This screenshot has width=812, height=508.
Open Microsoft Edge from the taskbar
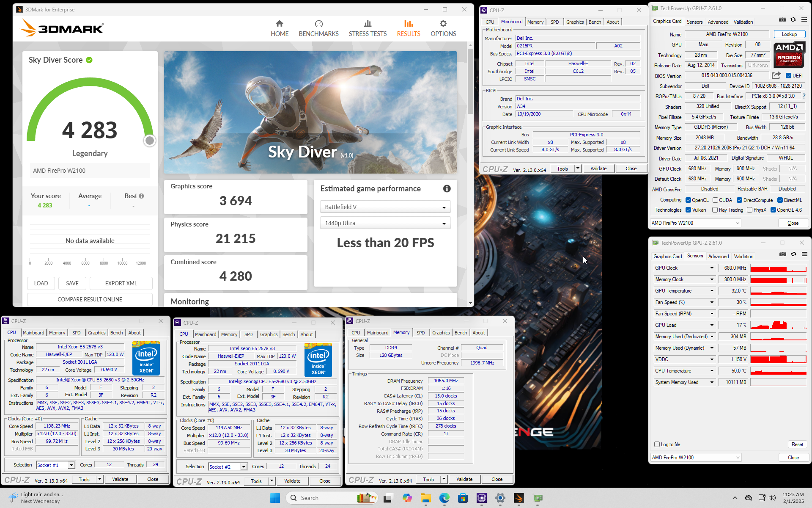[x=444, y=498]
